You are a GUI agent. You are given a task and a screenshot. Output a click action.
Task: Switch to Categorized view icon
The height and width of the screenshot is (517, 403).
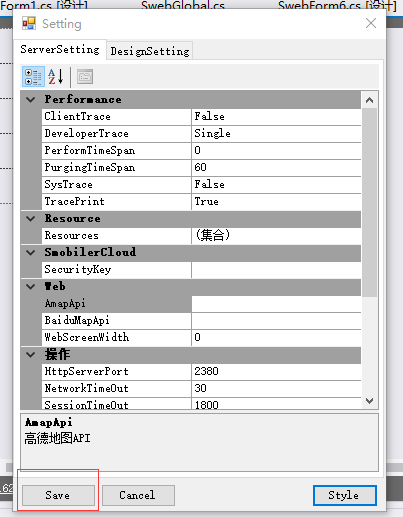pyautogui.click(x=33, y=77)
